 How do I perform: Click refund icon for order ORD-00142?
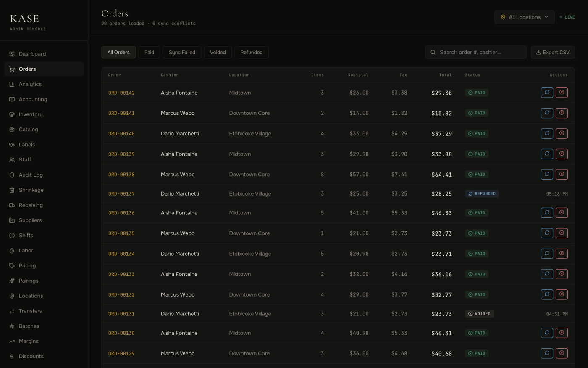point(547,93)
